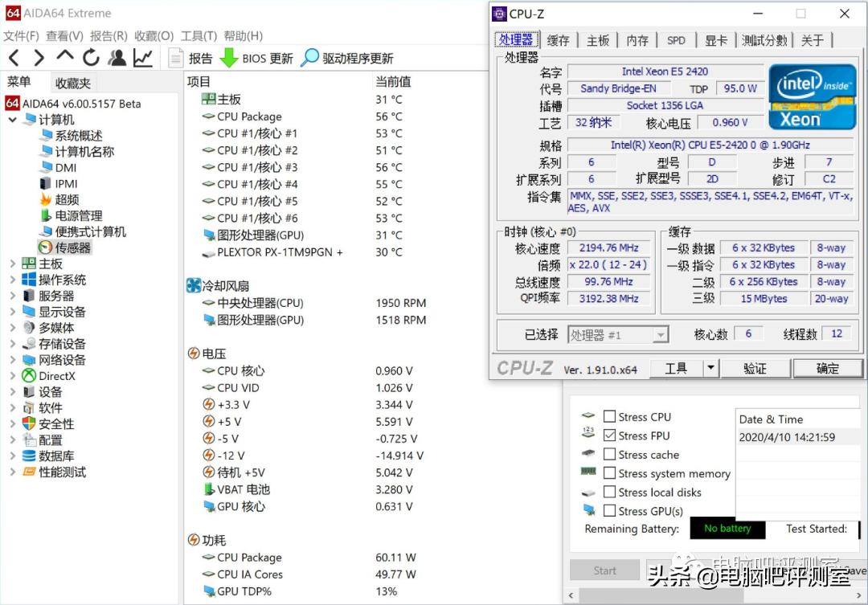Expand the 存储设备 tree node
Screen dimensions: 868x605
click(13, 343)
